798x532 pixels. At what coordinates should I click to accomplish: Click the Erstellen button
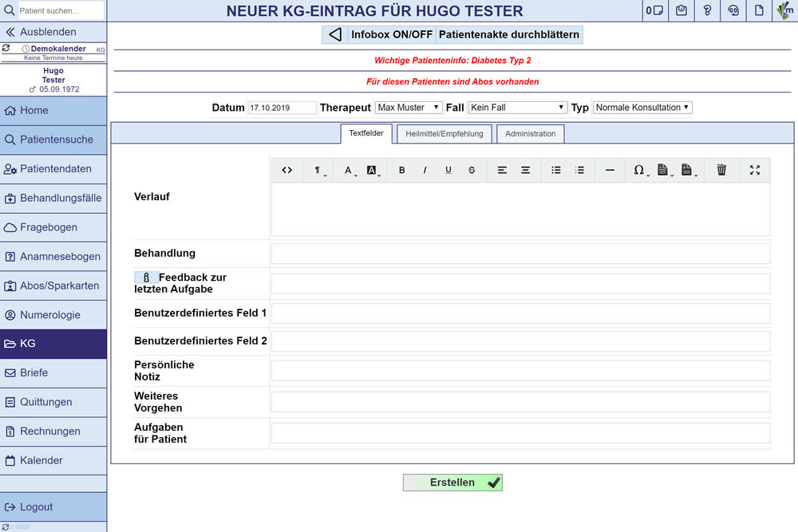pos(452,483)
